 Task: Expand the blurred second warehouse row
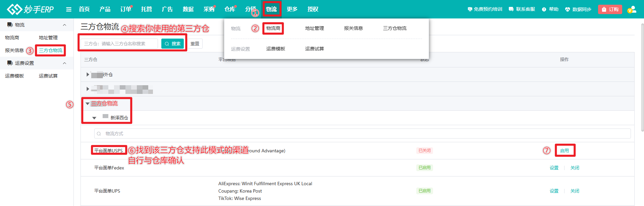[x=88, y=89]
